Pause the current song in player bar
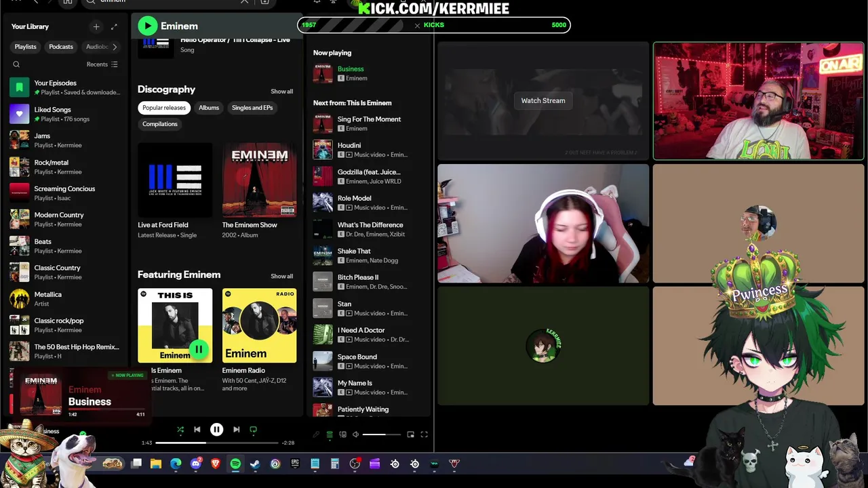Screen dimensions: 868x488 click(216, 429)
